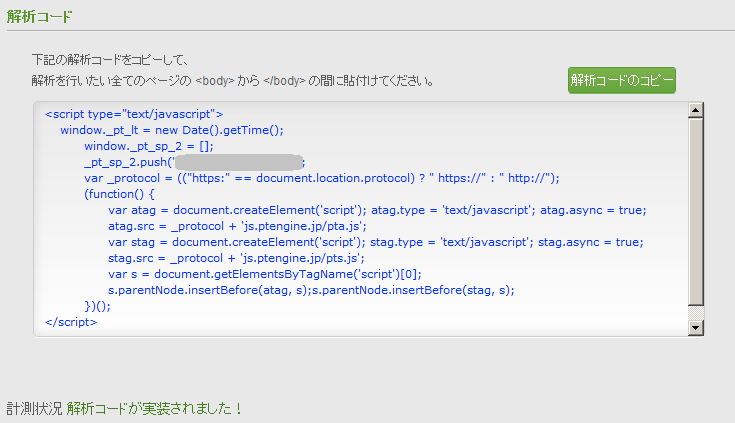Click the '<script type="text/javascript">' line

pos(134,114)
